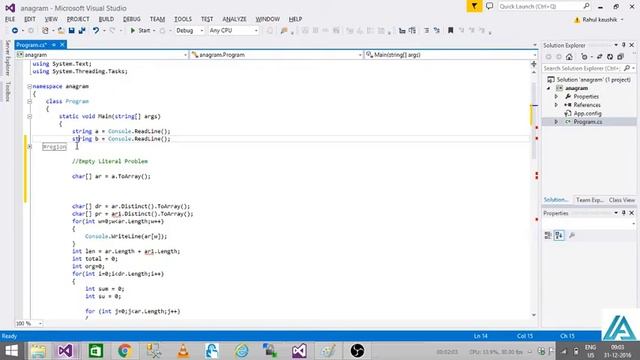The height and width of the screenshot is (360, 640).
Task: Save Program.cs with the Save icon
Action: point(71,31)
